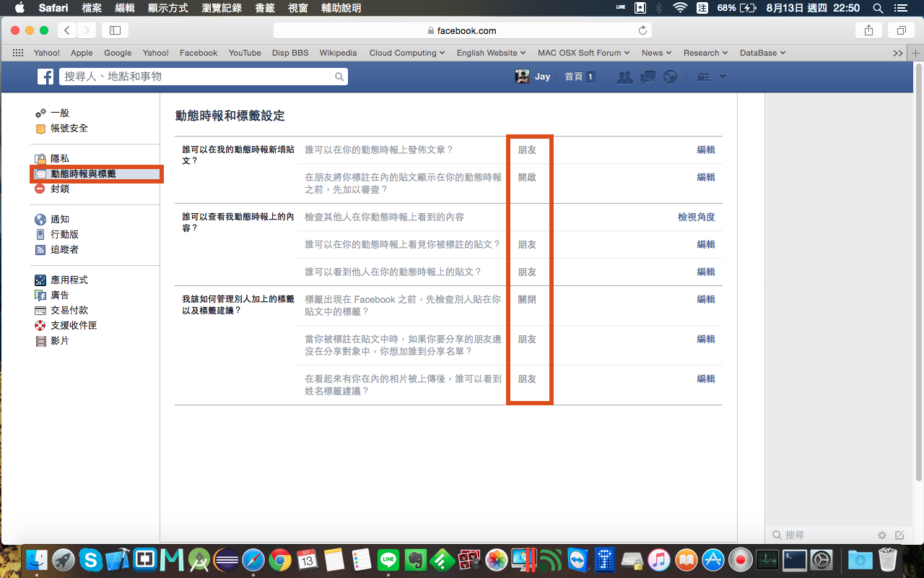Open the Wikipedia bookmark
The height and width of the screenshot is (578, 924).
[339, 53]
